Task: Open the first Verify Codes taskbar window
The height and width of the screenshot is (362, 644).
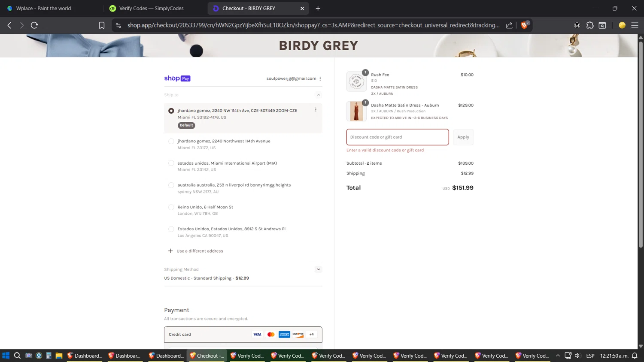Action: click(248, 356)
